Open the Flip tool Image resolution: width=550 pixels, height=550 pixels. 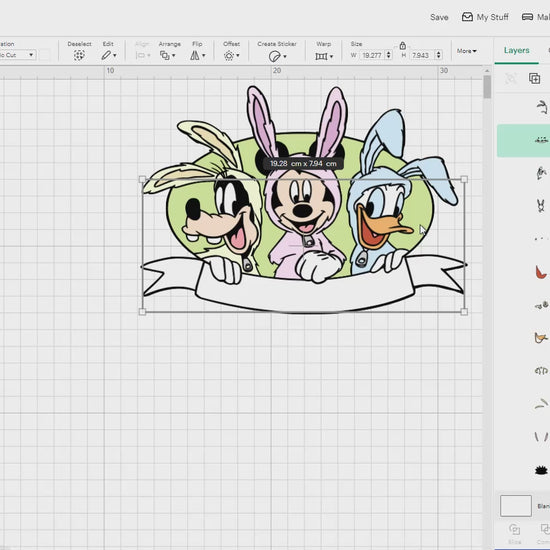[195, 55]
